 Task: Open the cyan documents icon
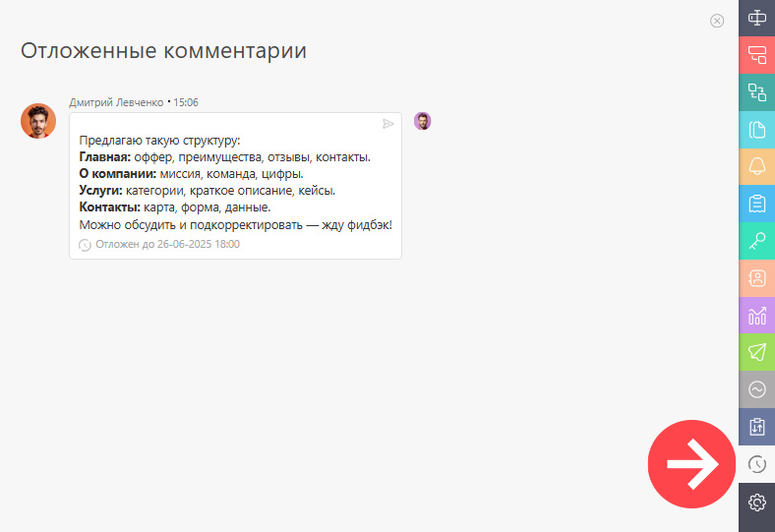pos(756,130)
